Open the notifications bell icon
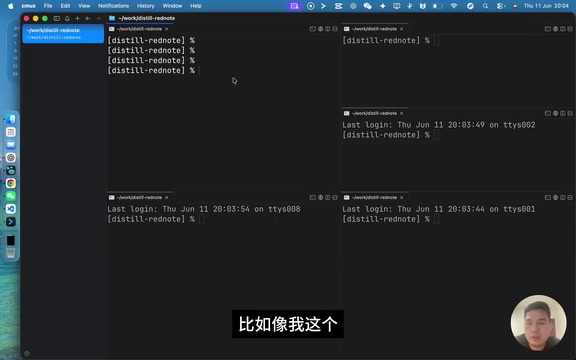Screen dimensions: 576x360 pyautogui.click(x=67, y=18)
